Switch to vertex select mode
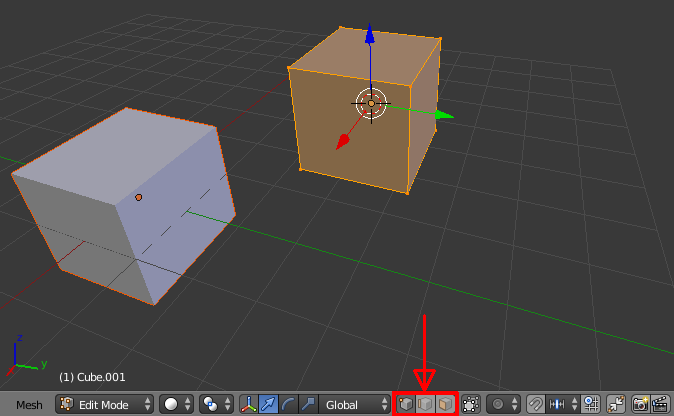 click(405, 404)
